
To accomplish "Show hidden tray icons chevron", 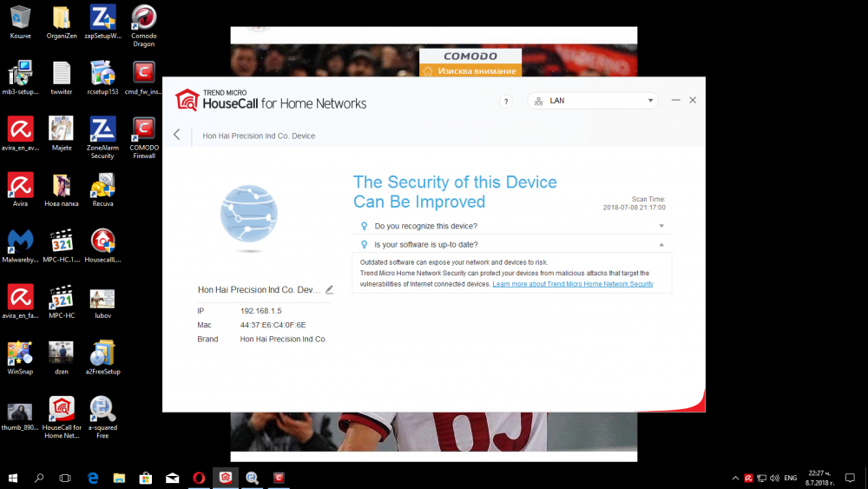I will pyautogui.click(x=735, y=478).
